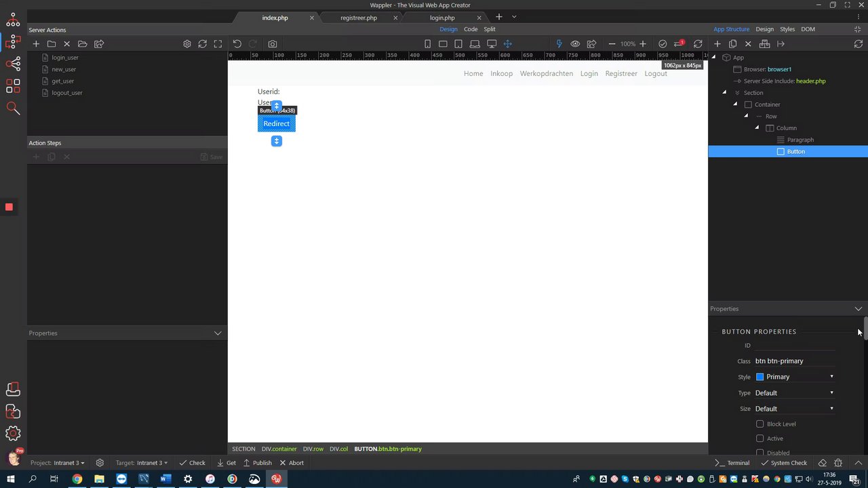868x488 pixels.
Task: Open the App Connect lightning bolt icon
Action: [559, 44]
